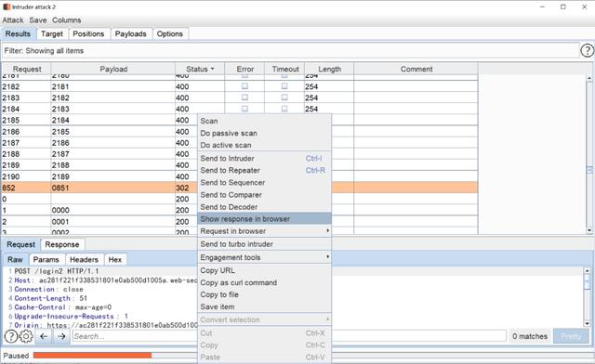Image resolution: width=595 pixels, height=364 pixels.
Task: Switch to the Target tab
Action: [52, 33]
